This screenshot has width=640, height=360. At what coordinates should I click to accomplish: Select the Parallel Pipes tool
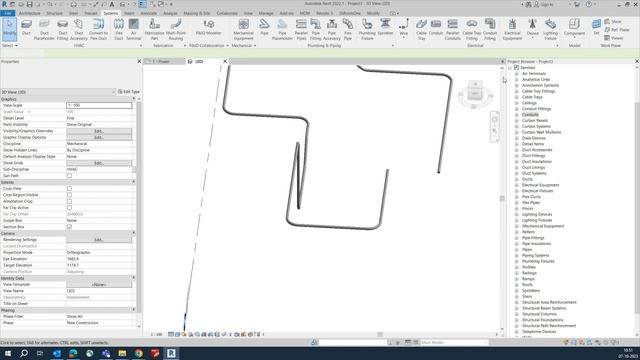pyautogui.click(x=301, y=29)
